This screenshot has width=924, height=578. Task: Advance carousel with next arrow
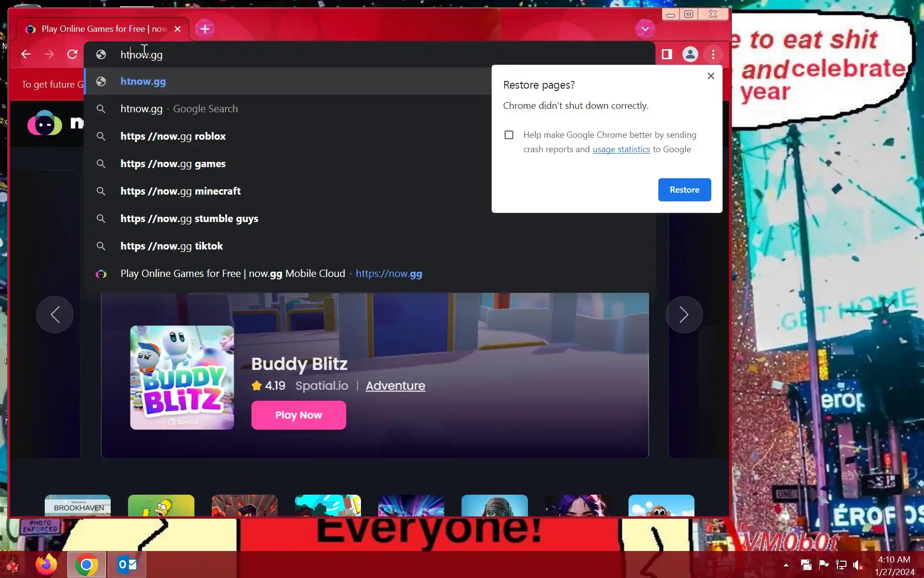point(684,315)
